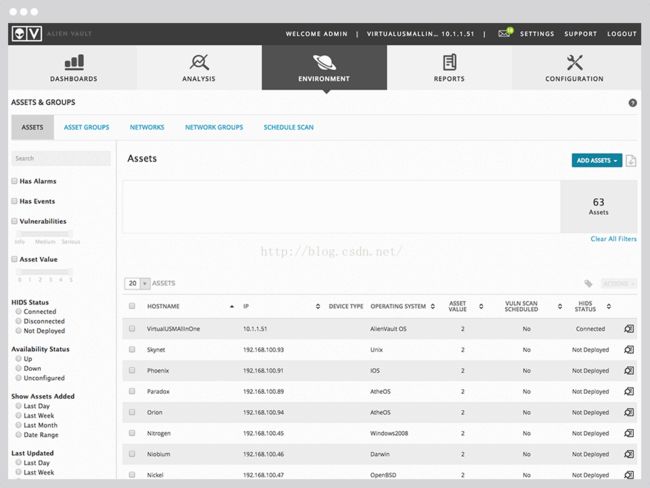Click the Logout link
This screenshot has width=650, height=488.
[x=622, y=34]
